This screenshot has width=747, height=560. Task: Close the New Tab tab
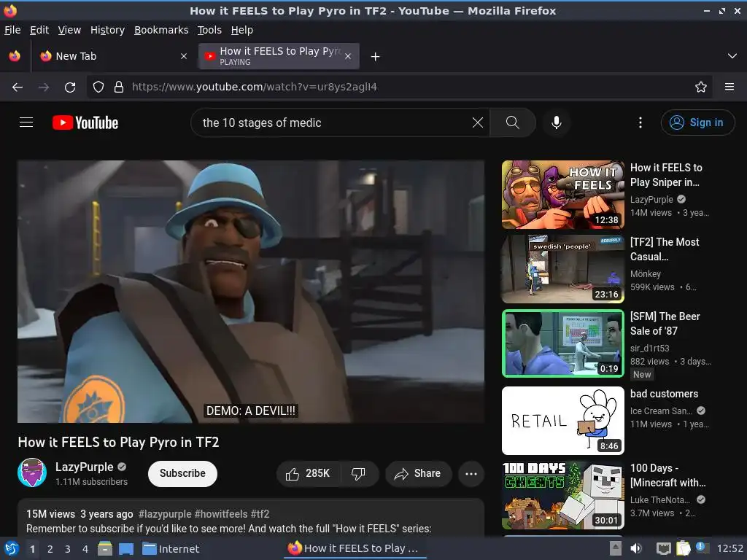184,56
